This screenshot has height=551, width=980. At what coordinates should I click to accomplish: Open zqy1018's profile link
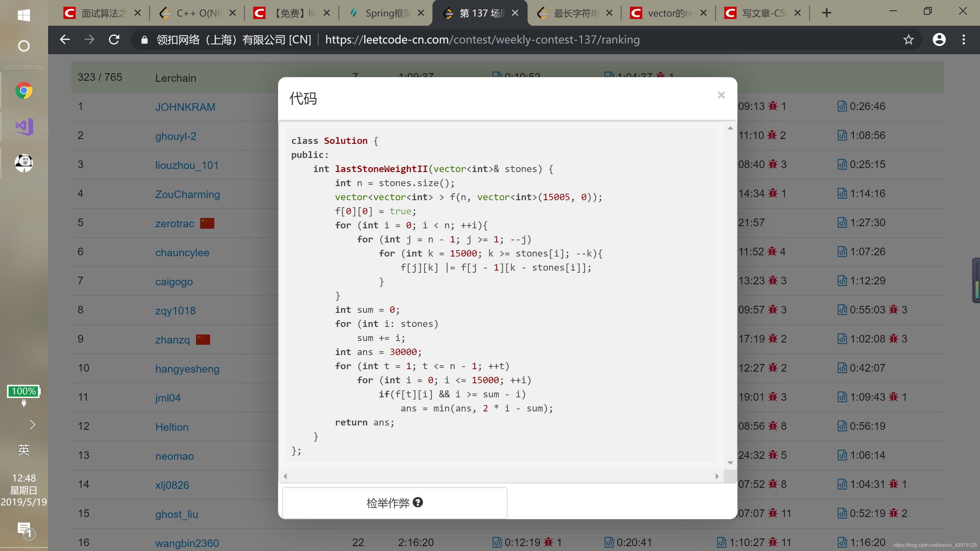[175, 310]
